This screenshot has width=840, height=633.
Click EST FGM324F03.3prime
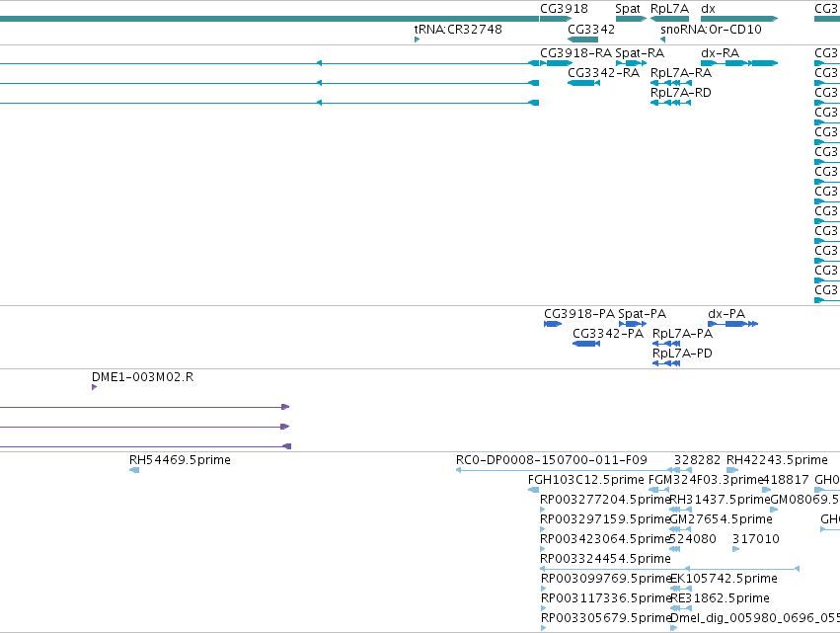(658, 490)
